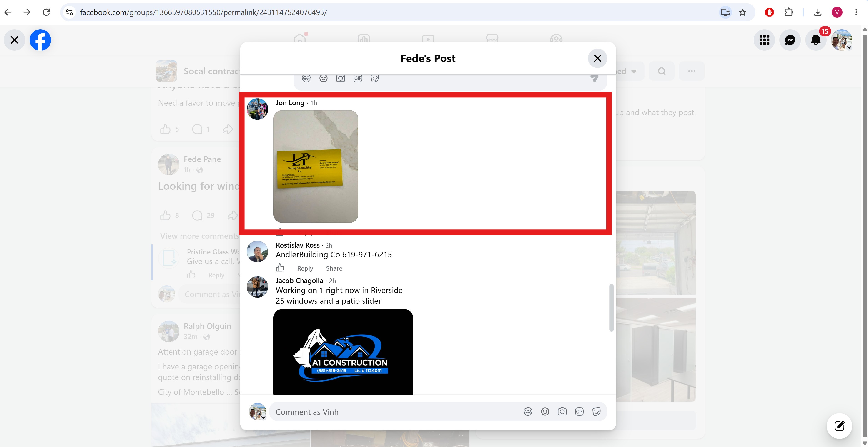Click the post dialog's scrollbar thumb
This screenshot has height=447, width=868.
click(x=611, y=308)
